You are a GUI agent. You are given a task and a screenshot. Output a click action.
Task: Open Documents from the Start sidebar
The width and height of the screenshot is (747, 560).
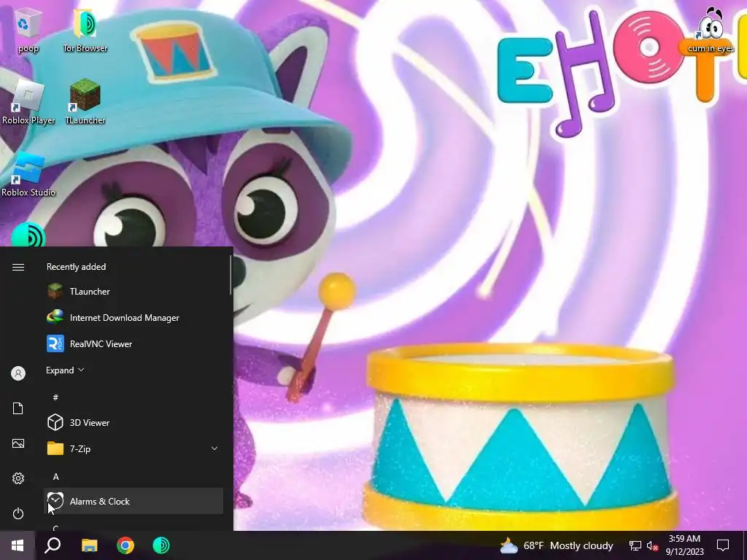pos(18,408)
